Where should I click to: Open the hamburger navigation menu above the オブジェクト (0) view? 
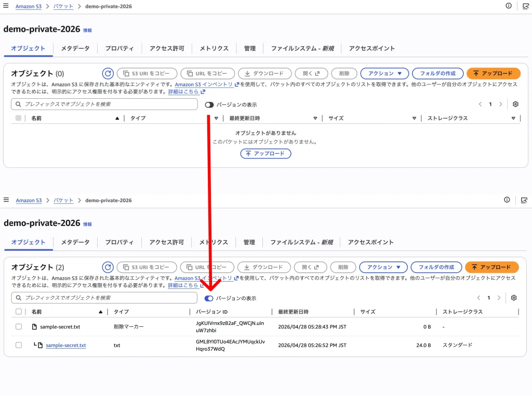[6, 6]
